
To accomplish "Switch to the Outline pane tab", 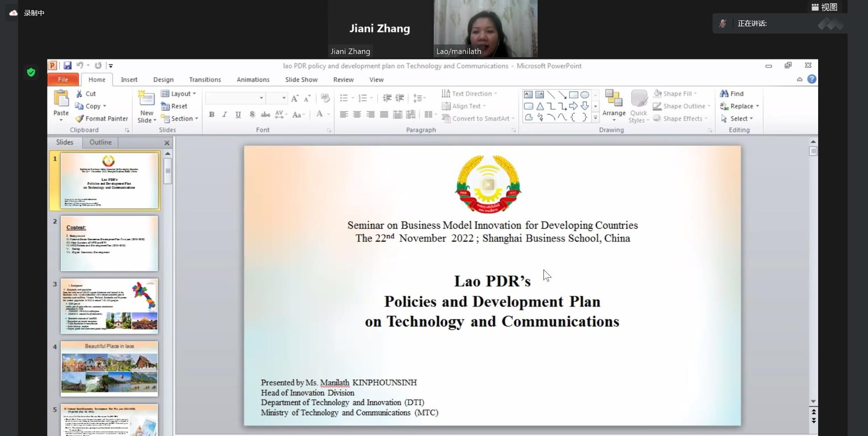I will click(101, 142).
